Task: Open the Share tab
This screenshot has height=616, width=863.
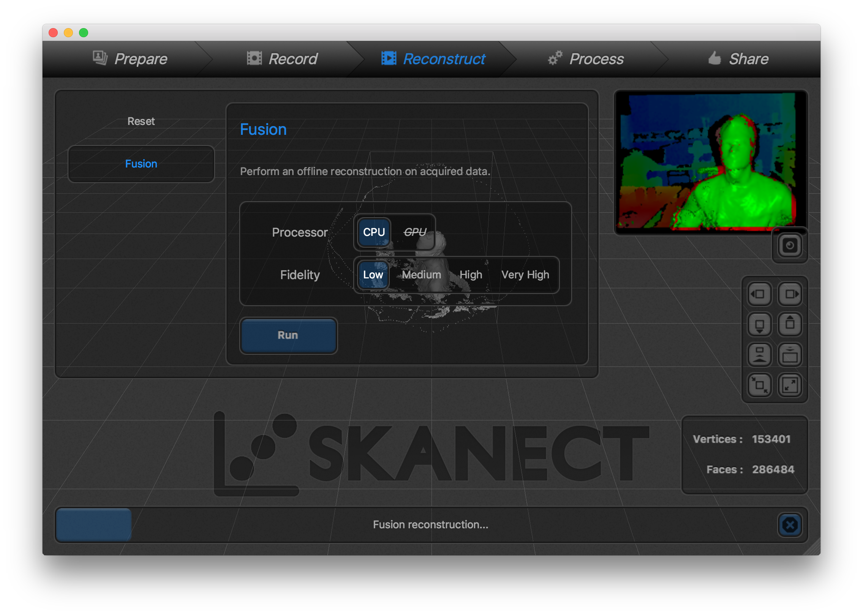Action: point(748,58)
